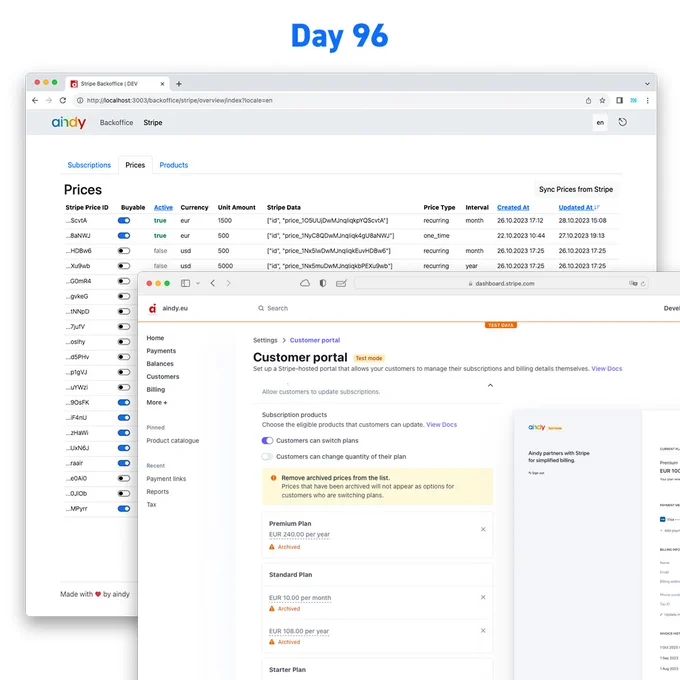Click Safari forward chevron in dashboard window
Image resolution: width=680 pixels, height=680 pixels.
(228, 283)
